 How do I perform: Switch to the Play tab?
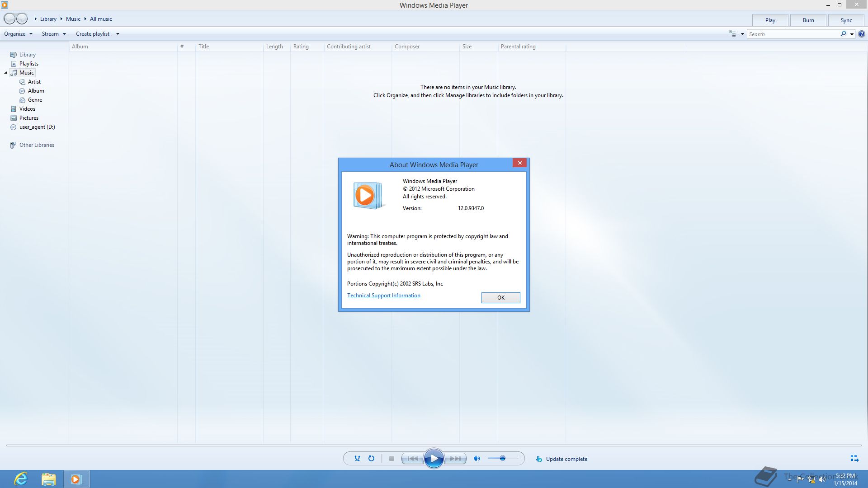point(770,20)
